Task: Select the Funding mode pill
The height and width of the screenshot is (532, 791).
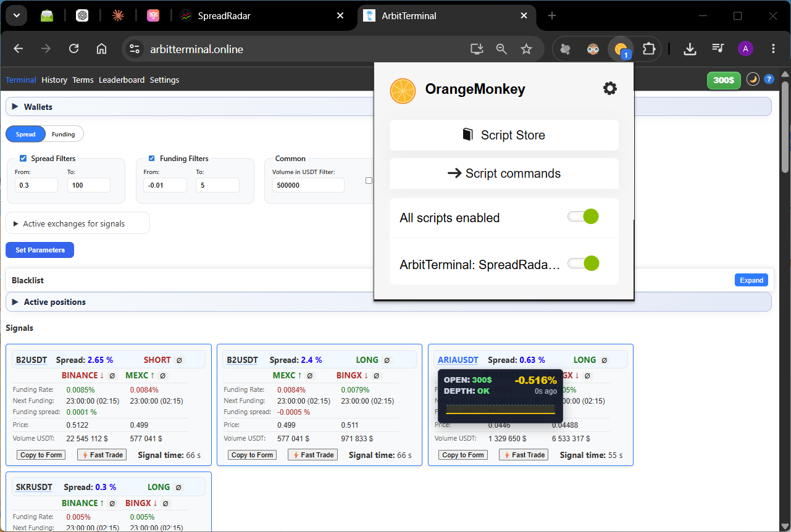Action: (x=64, y=134)
